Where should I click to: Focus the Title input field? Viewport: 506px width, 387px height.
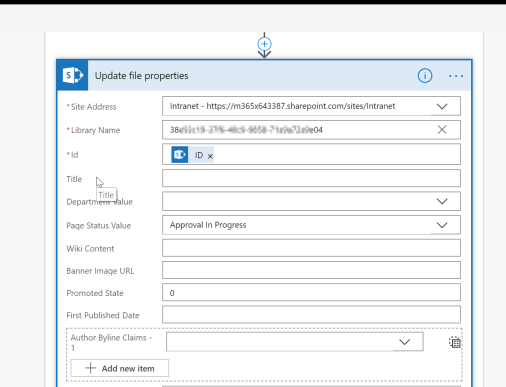pyautogui.click(x=311, y=178)
